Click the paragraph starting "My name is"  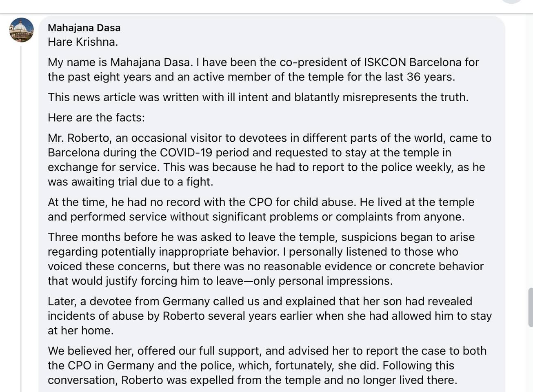263,69
